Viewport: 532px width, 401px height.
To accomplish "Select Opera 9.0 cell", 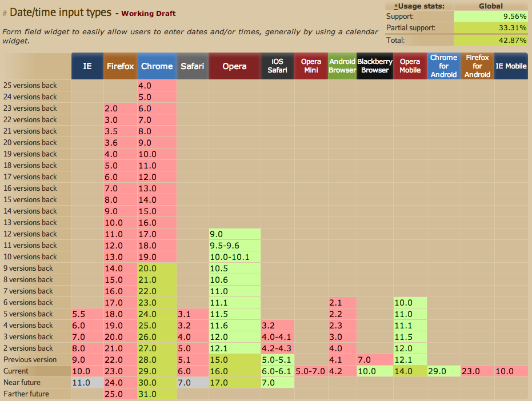I will click(234, 234).
